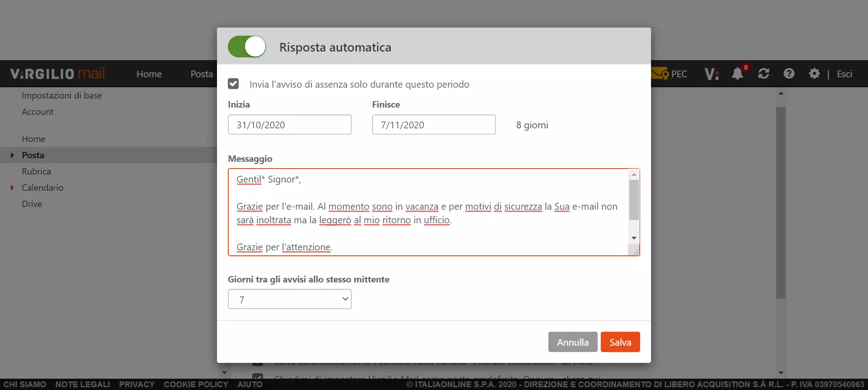
Task: Open the Home tab in top bar
Action: pos(149,74)
